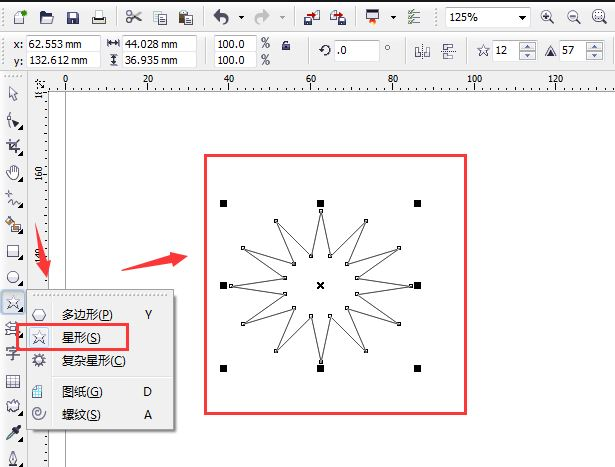Choose 复杂星形(C) menu entry
The height and width of the screenshot is (467, 615).
tap(93, 361)
